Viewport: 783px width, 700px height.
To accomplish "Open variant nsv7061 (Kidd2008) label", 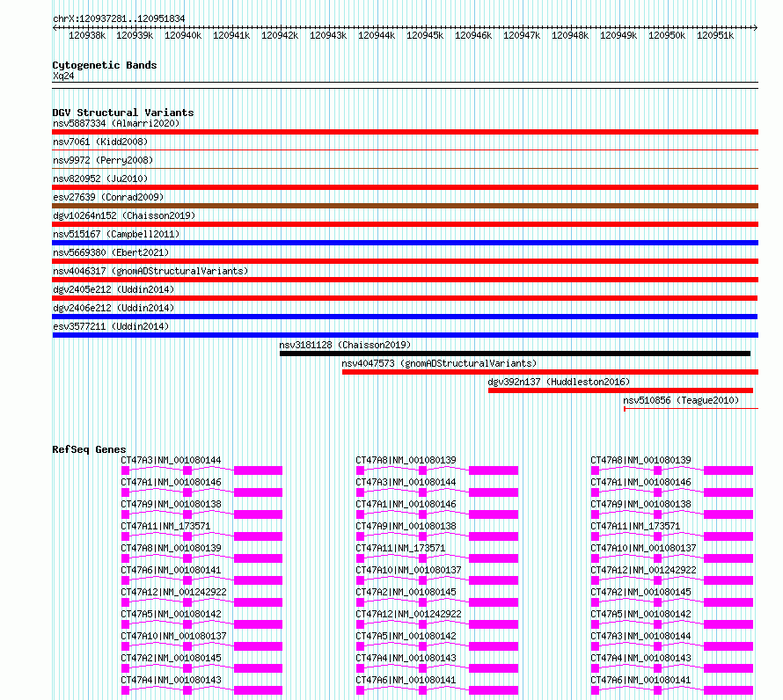I will pos(100,142).
